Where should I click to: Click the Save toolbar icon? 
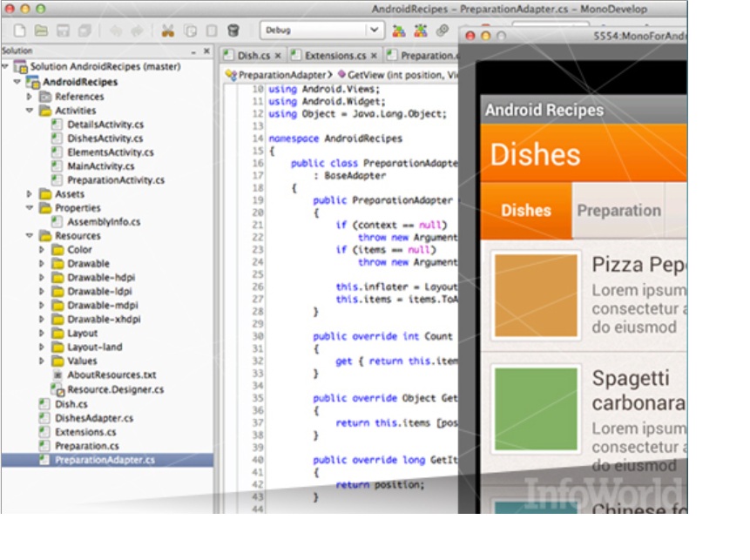pyautogui.click(x=63, y=31)
